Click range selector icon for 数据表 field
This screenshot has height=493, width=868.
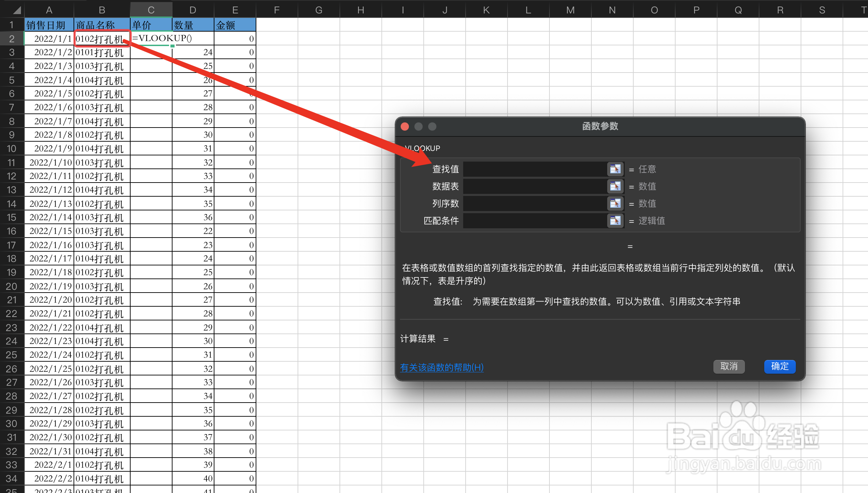[x=615, y=186]
